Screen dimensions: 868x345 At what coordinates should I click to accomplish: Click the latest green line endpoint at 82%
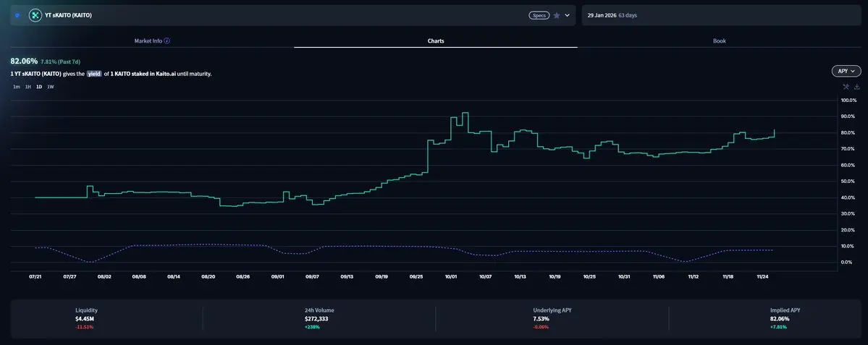(774, 130)
